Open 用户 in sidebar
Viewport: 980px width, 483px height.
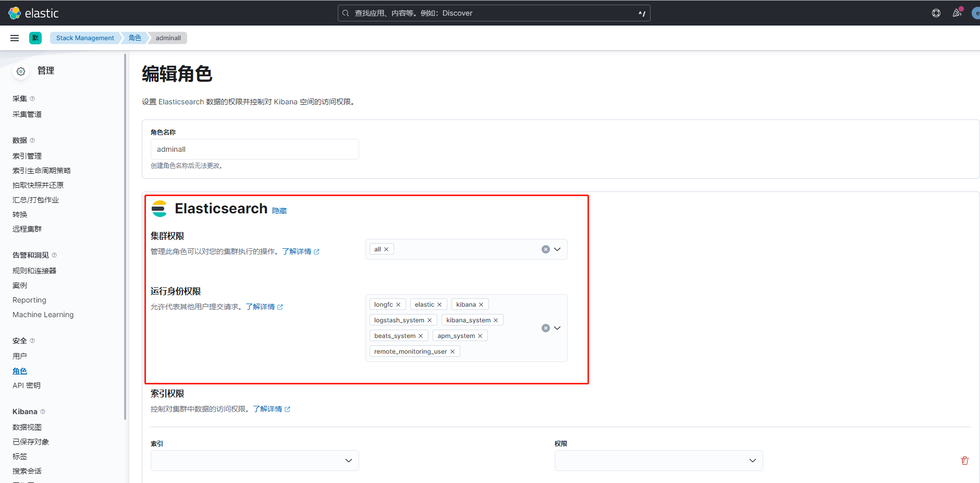point(20,356)
